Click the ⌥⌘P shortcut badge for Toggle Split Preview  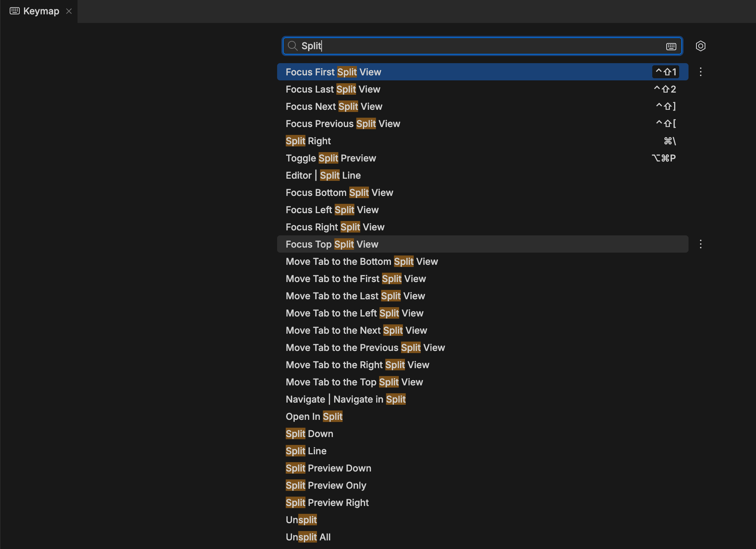tap(664, 158)
